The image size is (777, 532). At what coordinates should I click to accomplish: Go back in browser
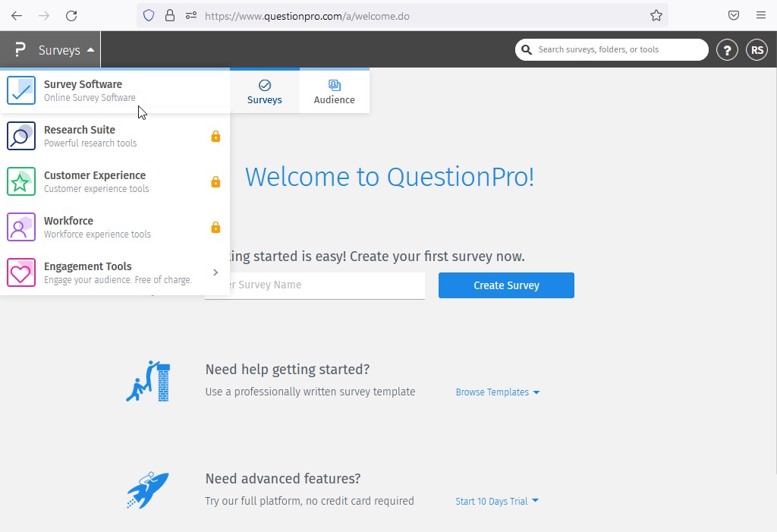pyautogui.click(x=17, y=16)
